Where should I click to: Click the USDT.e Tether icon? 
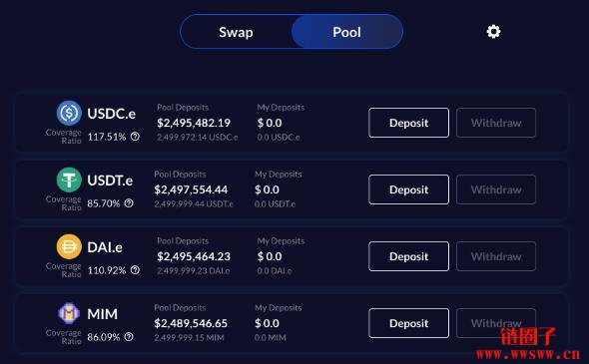click(69, 180)
